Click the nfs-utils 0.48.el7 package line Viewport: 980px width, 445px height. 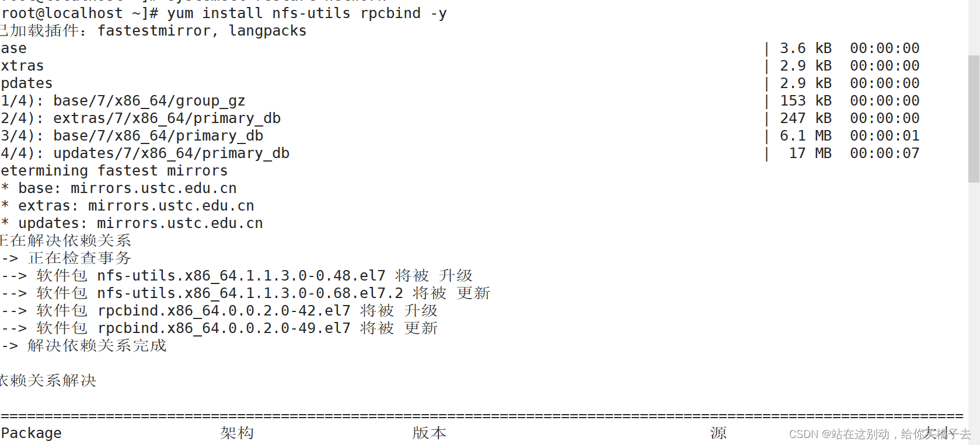(x=240, y=276)
